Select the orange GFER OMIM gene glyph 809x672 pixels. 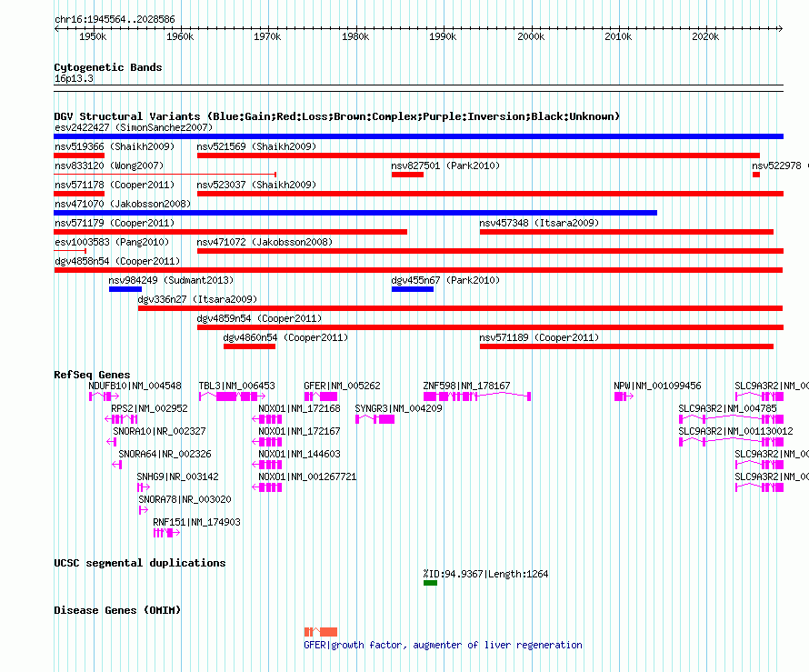pyautogui.click(x=320, y=632)
